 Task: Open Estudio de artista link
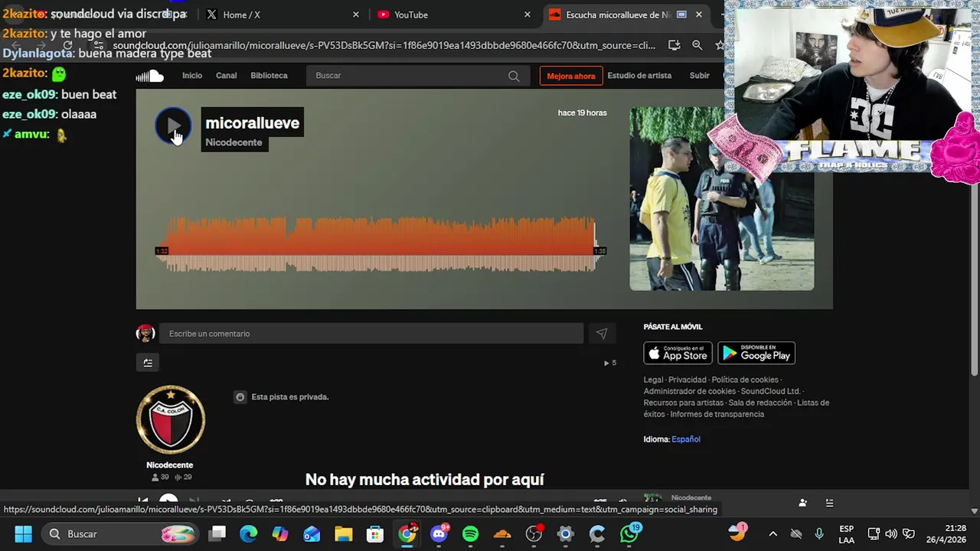(639, 76)
